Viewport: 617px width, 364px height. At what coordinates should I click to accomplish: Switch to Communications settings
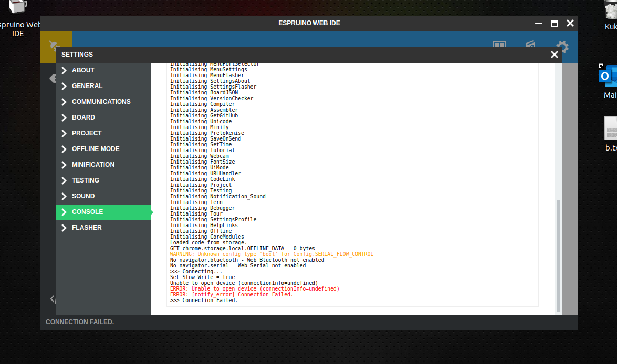[x=103, y=102]
